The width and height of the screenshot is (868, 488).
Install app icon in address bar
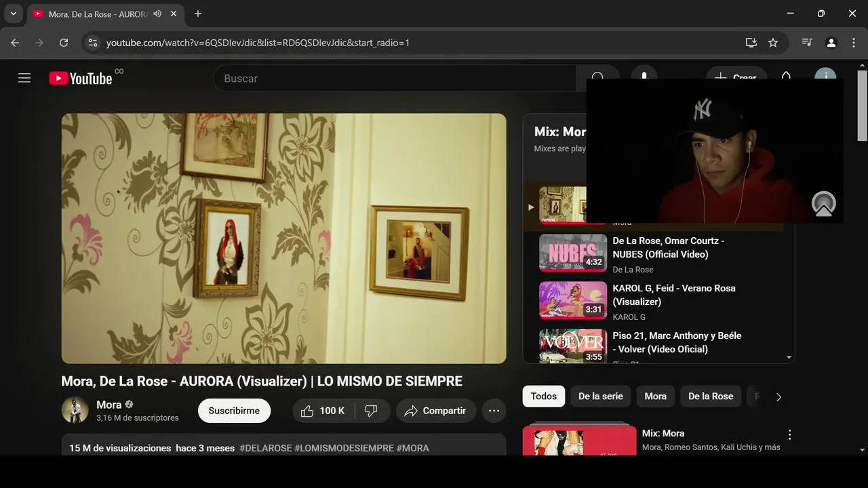(x=751, y=43)
